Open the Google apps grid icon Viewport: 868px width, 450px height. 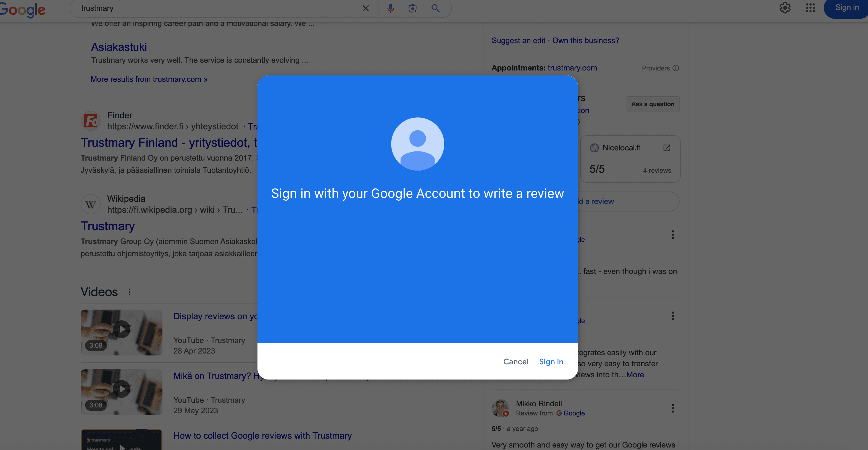[810, 8]
